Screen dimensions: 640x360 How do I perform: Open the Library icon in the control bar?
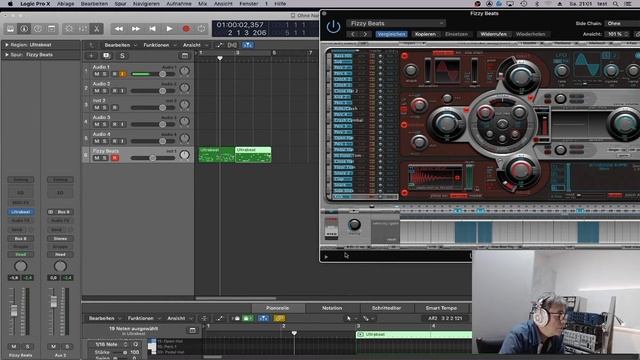click(11, 29)
